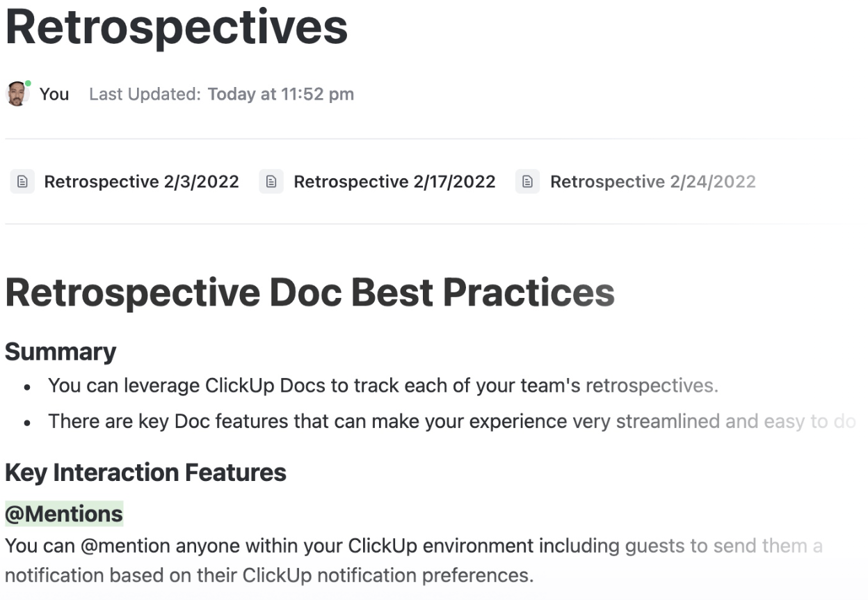The image size is (868, 600).
Task: Click the author avatar photo
Action: 17,94
